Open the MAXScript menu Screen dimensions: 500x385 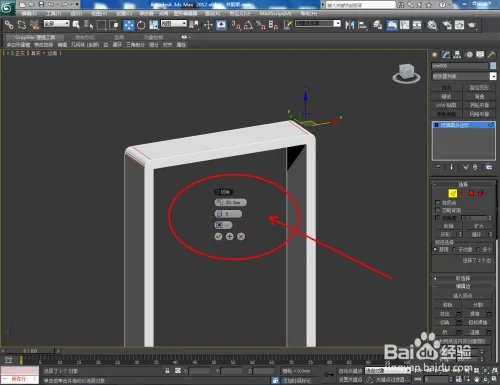pyautogui.click(x=275, y=14)
